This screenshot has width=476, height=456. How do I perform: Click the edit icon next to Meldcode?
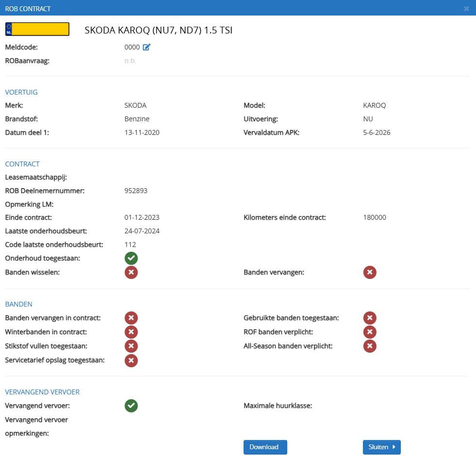click(147, 47)
